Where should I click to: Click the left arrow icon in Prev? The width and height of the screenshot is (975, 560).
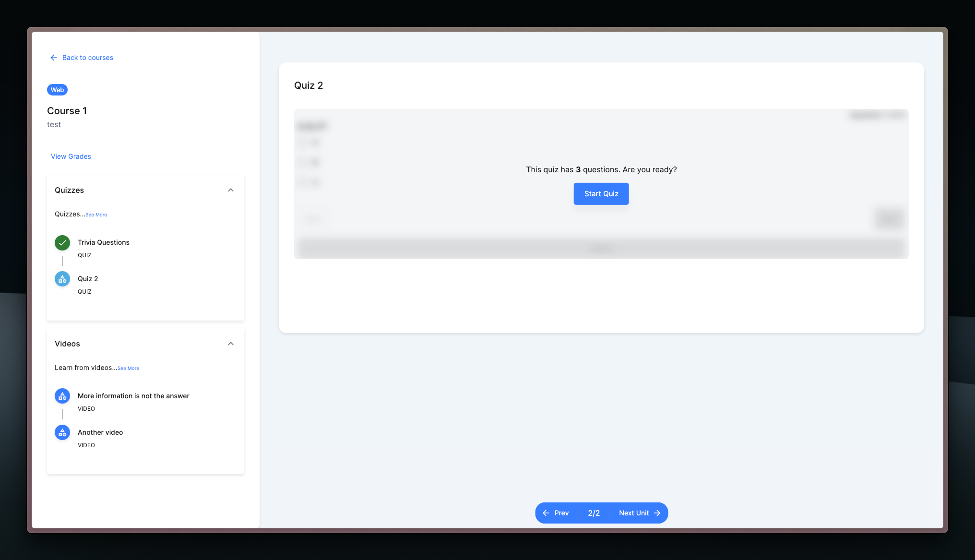pos(546,513)
